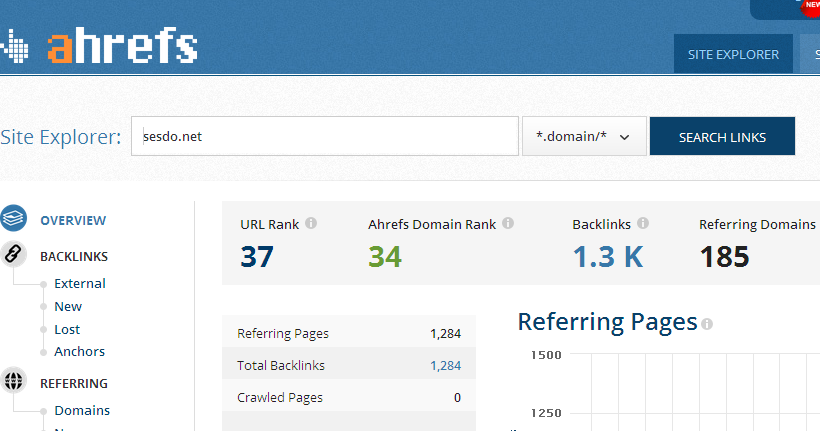Open the *.domain/* mode dropdown
This screenshot has width=820, height=431.
(x=584, y=137)
